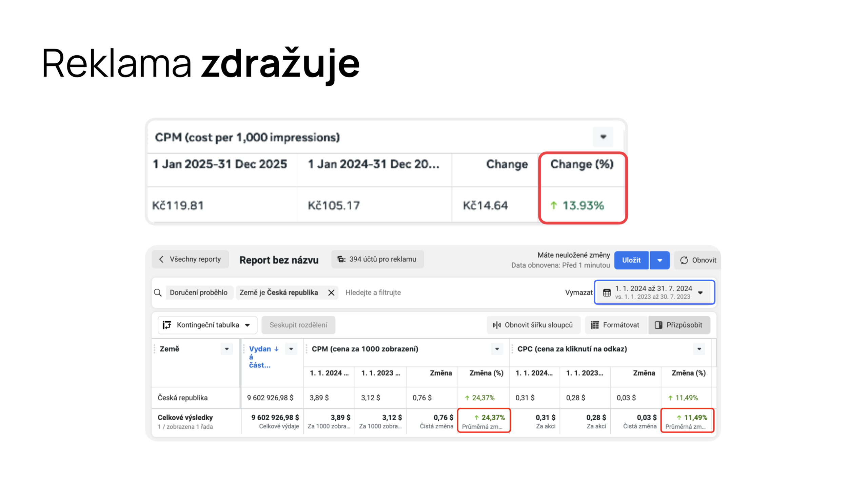Expand the dropdown arrow next to Uložit

click(659, 260)
